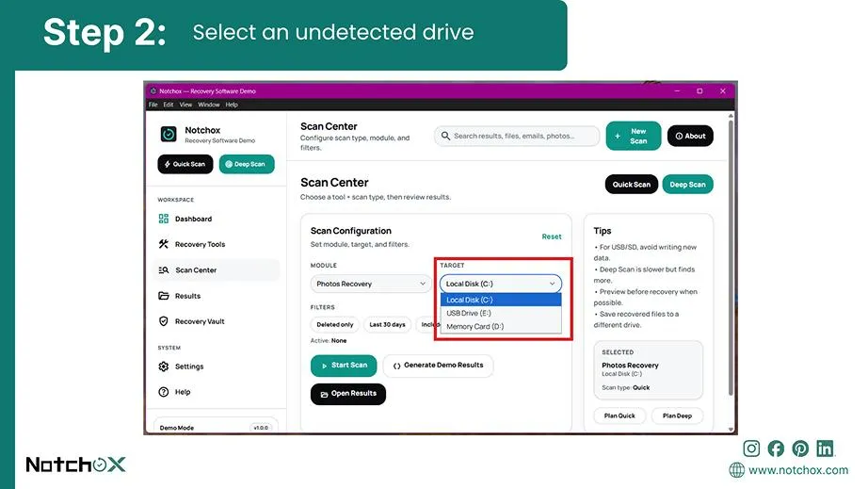Click the Plan Deep button
The image size is (868, 489).
coord(677,416)
